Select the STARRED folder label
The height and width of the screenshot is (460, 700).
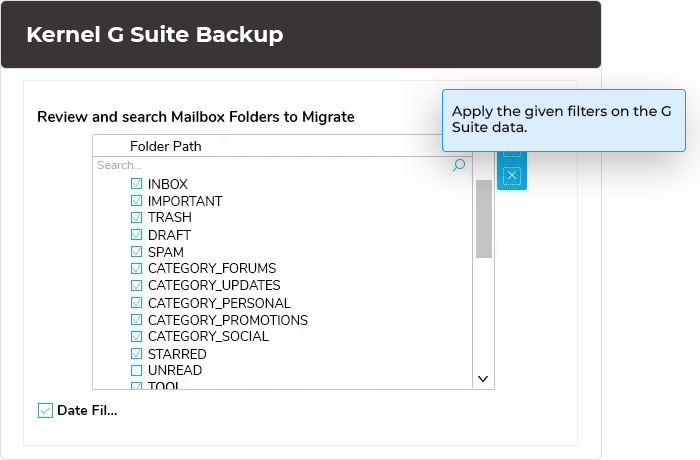177,354
